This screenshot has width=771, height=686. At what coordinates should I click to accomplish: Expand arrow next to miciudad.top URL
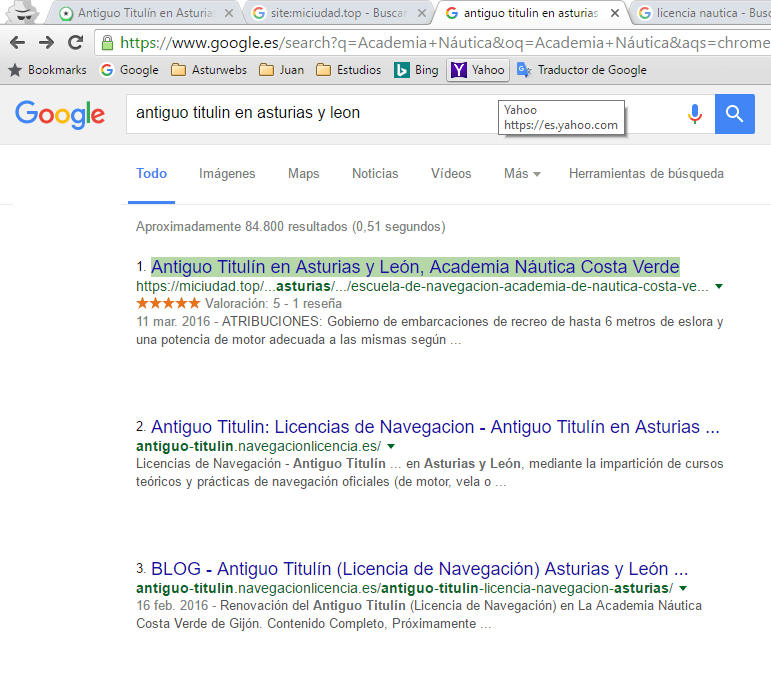coord(719,286)
